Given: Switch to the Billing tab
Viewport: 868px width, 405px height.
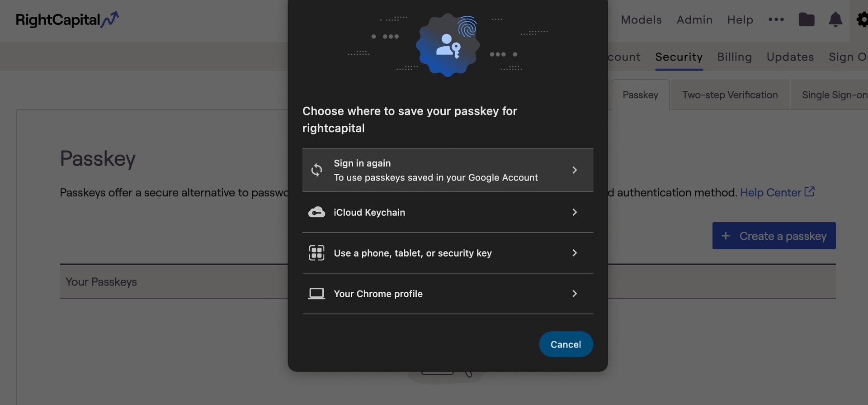Looking at the screenshot, I should (x=734, y=57).
